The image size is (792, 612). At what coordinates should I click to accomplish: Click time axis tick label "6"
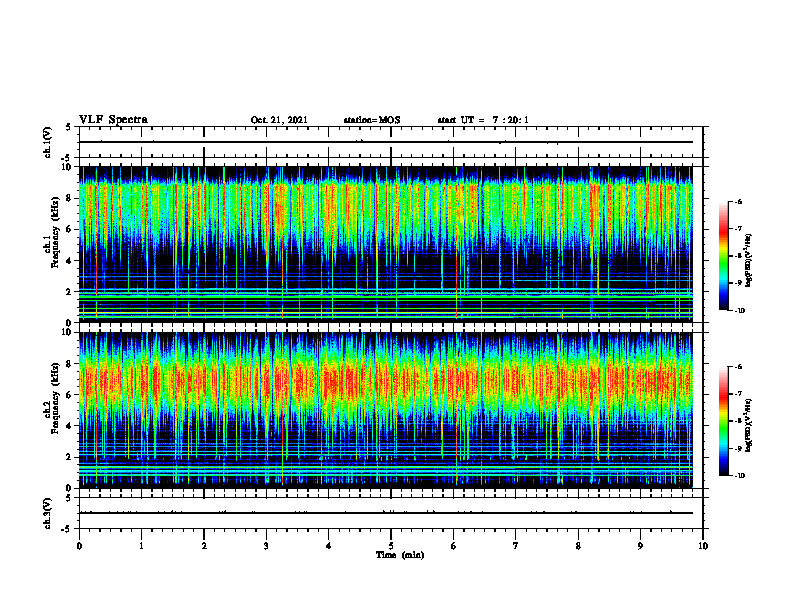pos(454,546)
